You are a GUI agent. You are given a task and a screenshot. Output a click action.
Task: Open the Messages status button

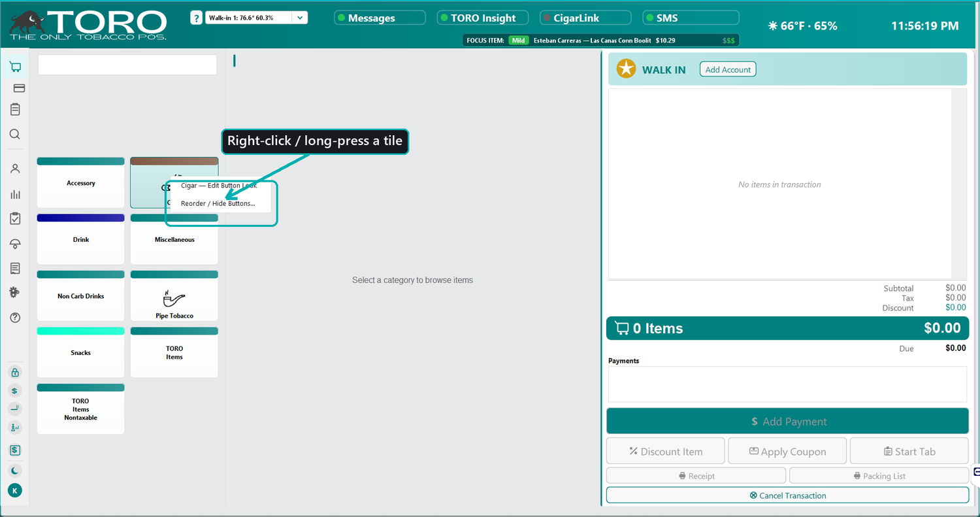tap(380, 18)
